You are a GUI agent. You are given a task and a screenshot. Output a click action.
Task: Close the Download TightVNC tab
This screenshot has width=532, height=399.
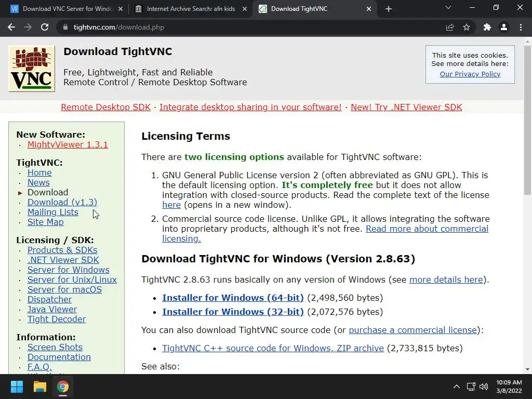369,9
